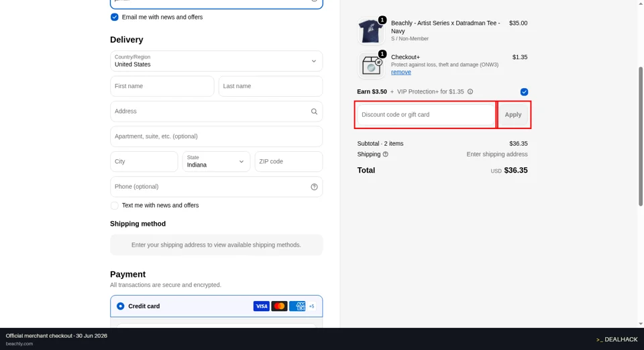Click the Phone (optional) field
Image resolution: width=644 pixels, height=350 pixels.
click(x=217, y=186)
